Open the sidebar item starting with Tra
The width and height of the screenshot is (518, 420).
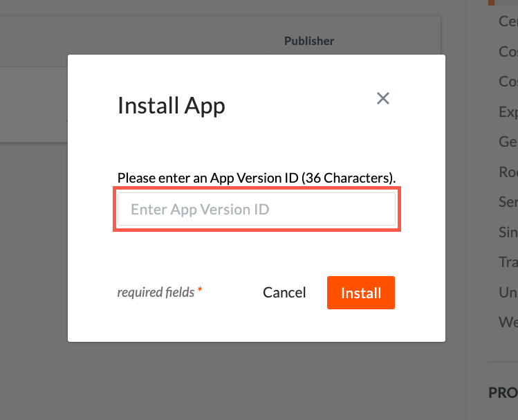pyautogui.click(x=508, y=262)
